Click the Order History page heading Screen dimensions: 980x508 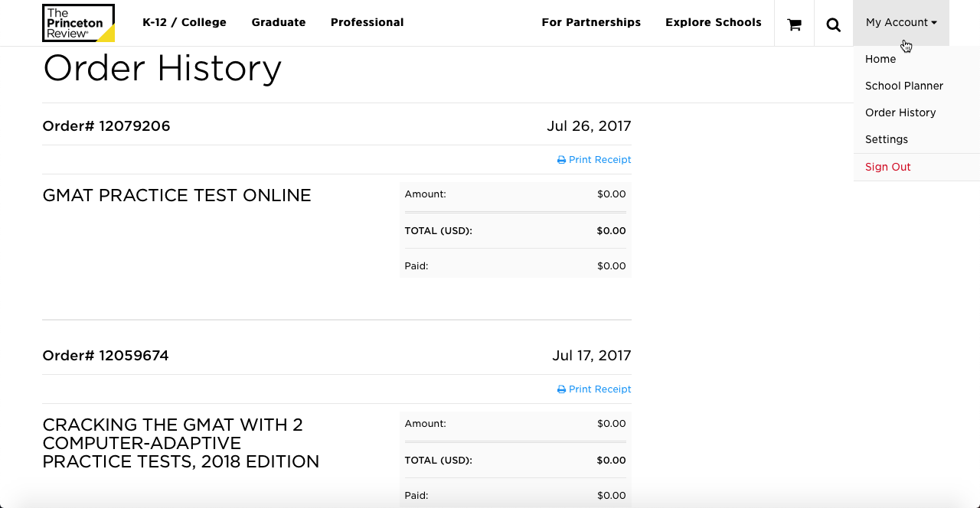click(x=162, y=68)
